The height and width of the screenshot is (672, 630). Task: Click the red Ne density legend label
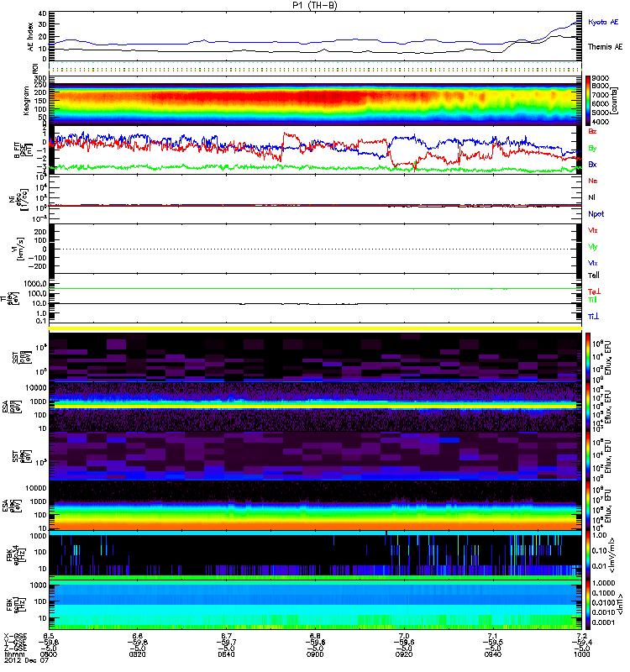click(592, 181)
